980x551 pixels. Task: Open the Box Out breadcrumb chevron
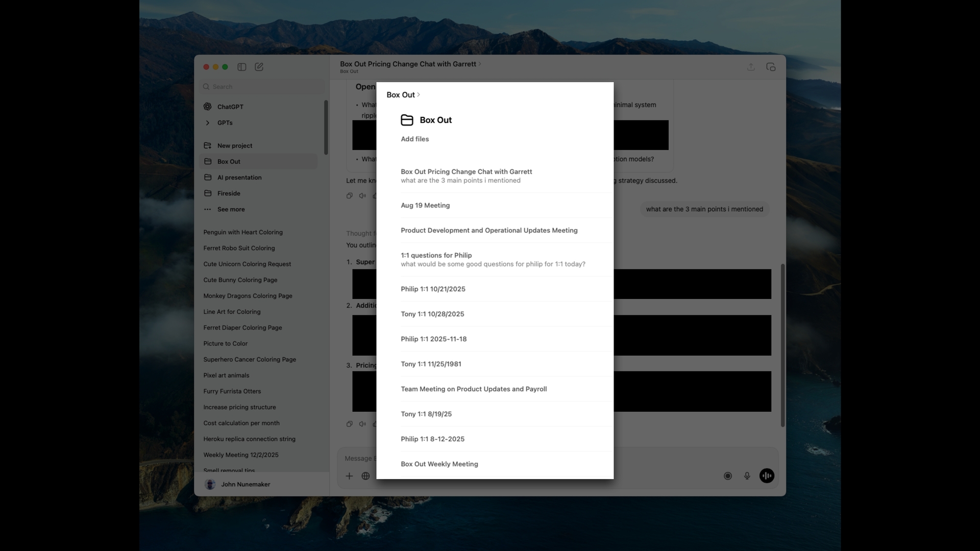[419, 95]
